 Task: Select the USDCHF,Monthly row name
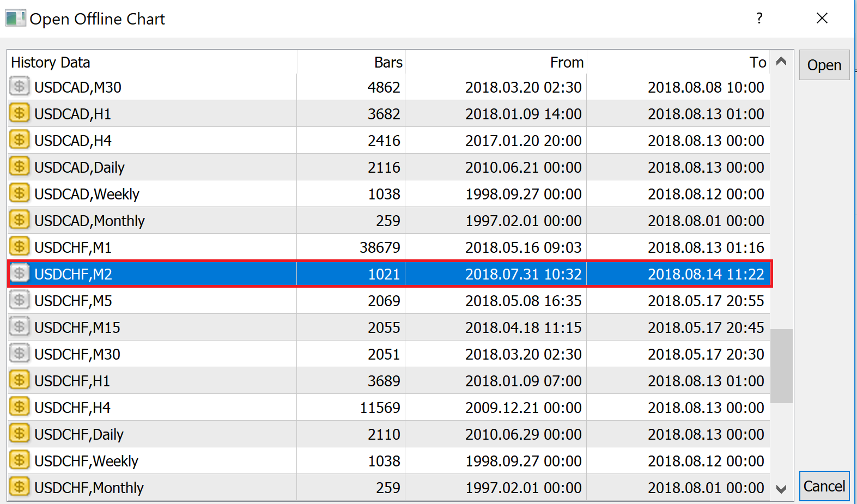click(x=89, y=488)
